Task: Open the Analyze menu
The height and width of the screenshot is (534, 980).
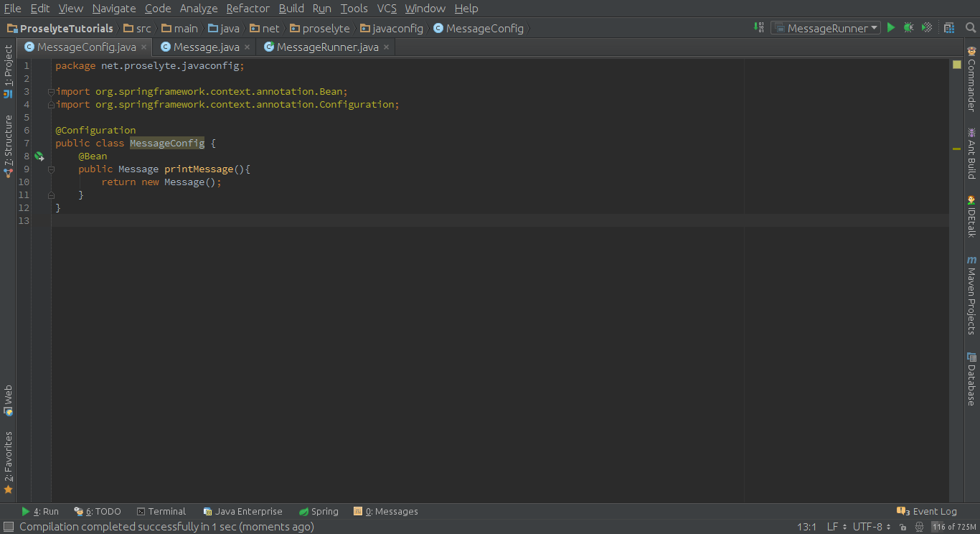Action: 199,9
